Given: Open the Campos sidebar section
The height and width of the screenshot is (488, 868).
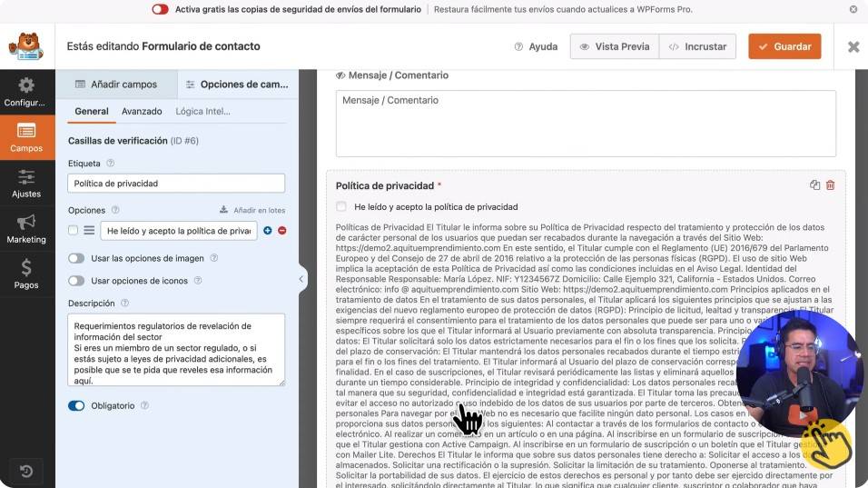Looking at the screenshot, I should pyautogui.click(x=26, y=137).
